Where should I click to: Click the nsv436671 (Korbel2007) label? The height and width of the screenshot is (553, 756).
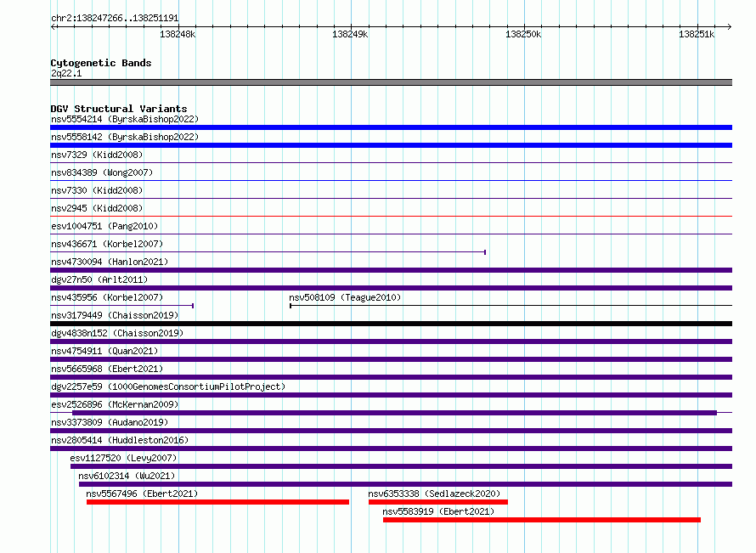click(x=107, y=244)
